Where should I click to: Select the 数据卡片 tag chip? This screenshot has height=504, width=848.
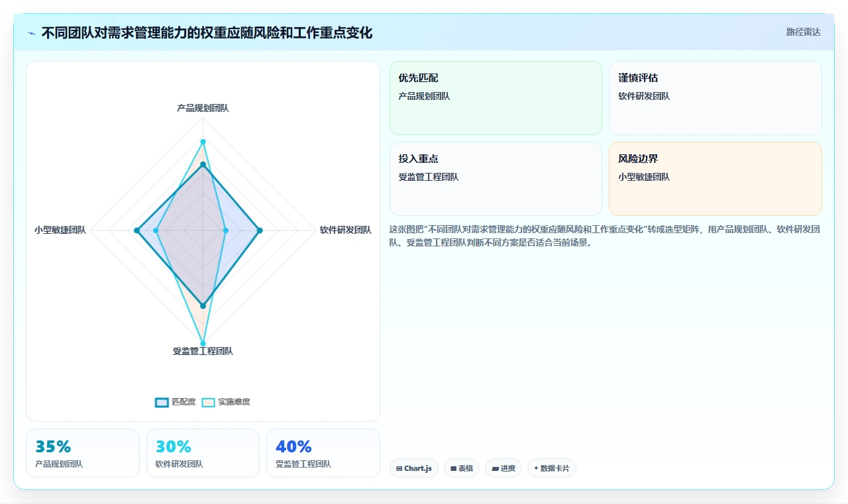point(552,468)
